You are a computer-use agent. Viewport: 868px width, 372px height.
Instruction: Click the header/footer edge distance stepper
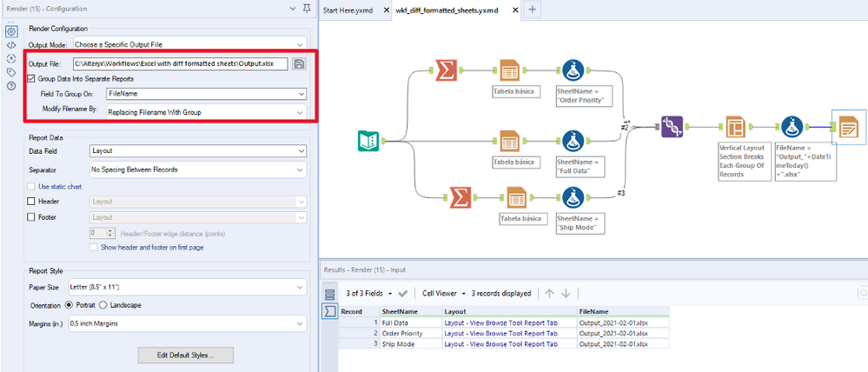(x=110, y=233)
